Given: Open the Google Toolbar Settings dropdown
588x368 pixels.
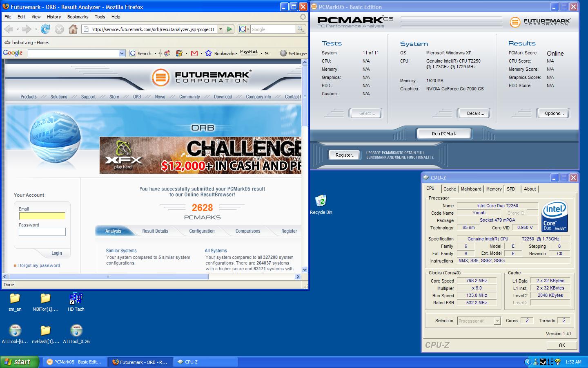Looking at the screenshot, I should pyautogui.click(x=294, y=53).
